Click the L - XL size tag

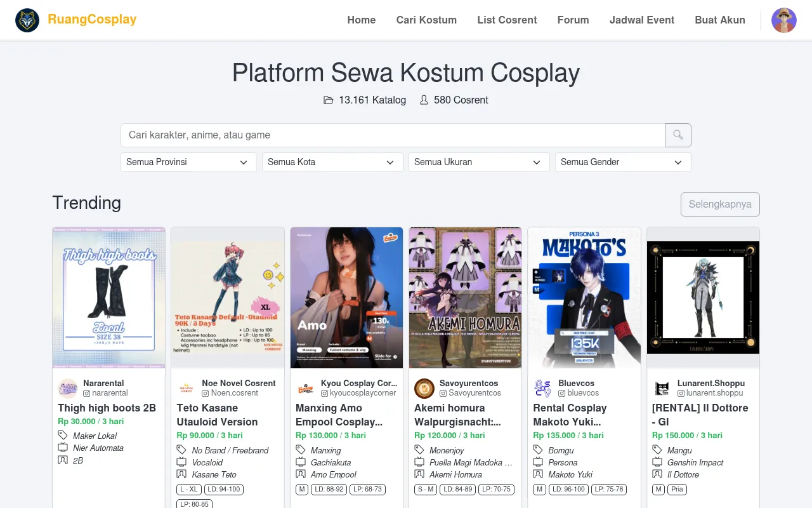pyautogui.click(x=189, y=490)
